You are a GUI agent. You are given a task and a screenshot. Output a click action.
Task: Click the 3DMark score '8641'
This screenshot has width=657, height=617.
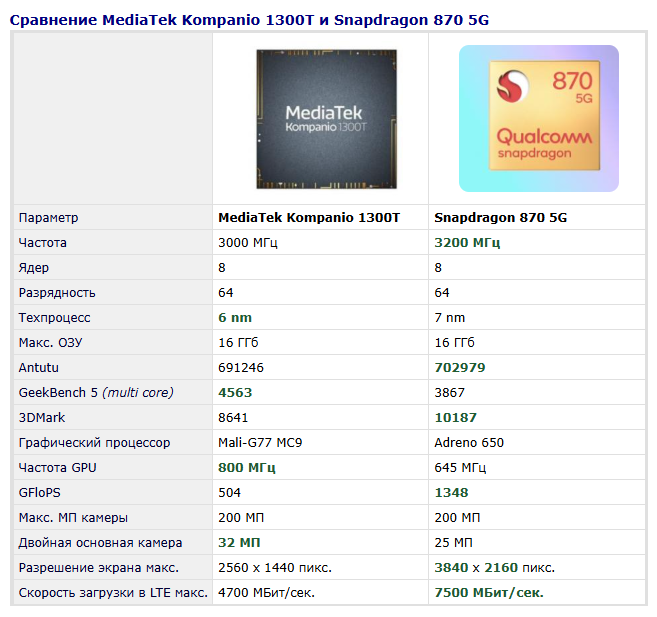coord(233,418)
